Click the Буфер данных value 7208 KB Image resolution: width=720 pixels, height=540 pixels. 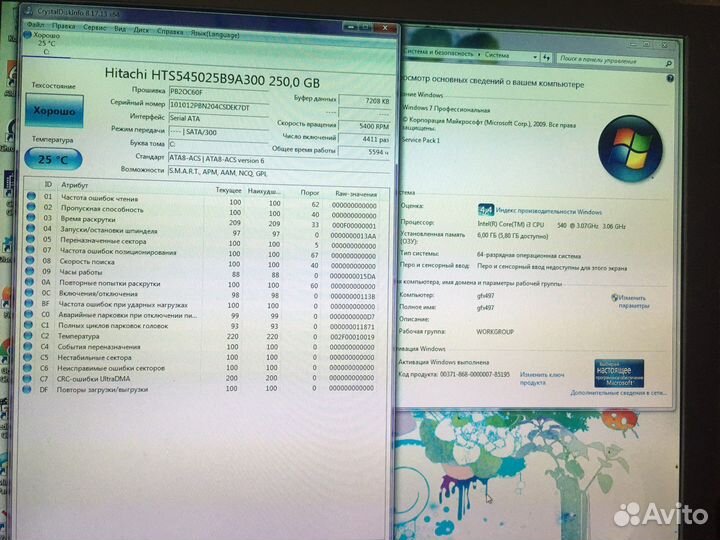coord(365,100)
